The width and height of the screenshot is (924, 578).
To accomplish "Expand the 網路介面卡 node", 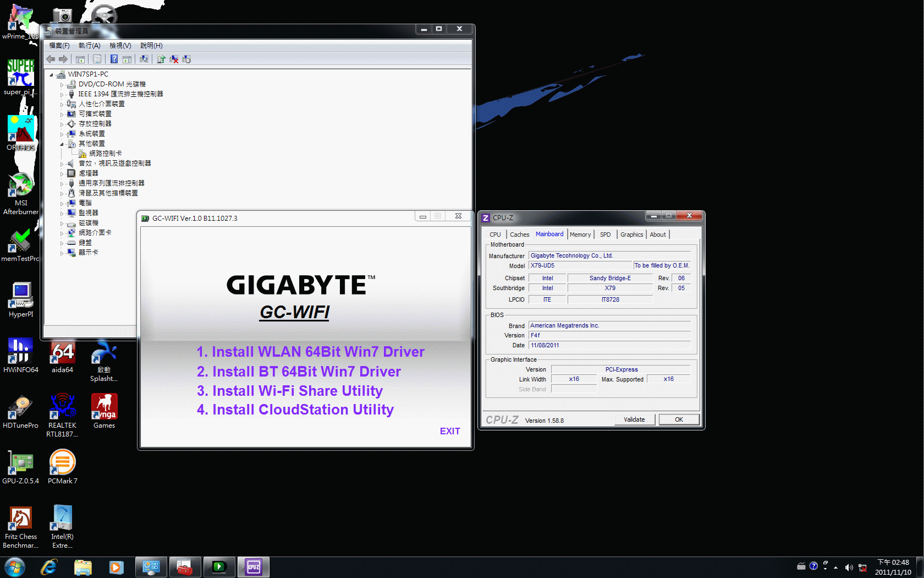I will click(62, 233).
